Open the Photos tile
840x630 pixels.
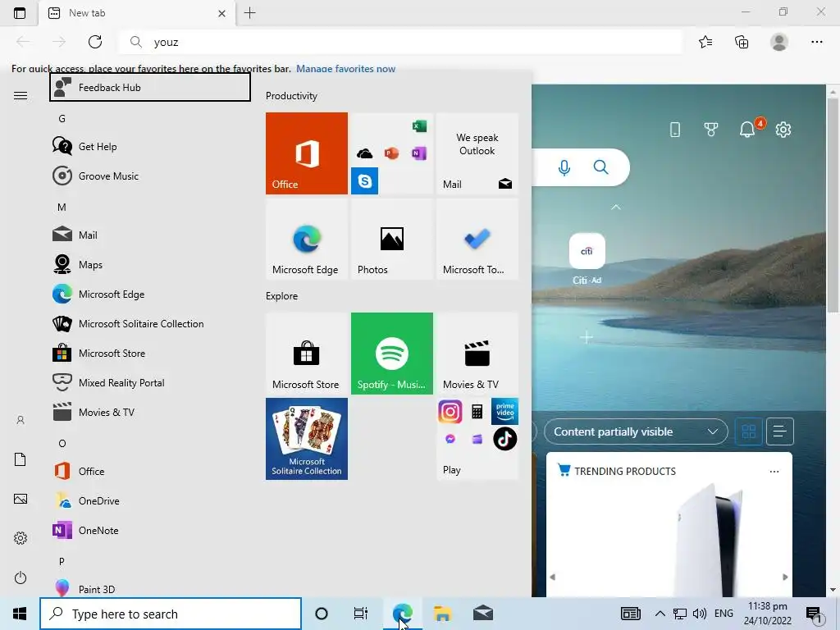point(391,239)
